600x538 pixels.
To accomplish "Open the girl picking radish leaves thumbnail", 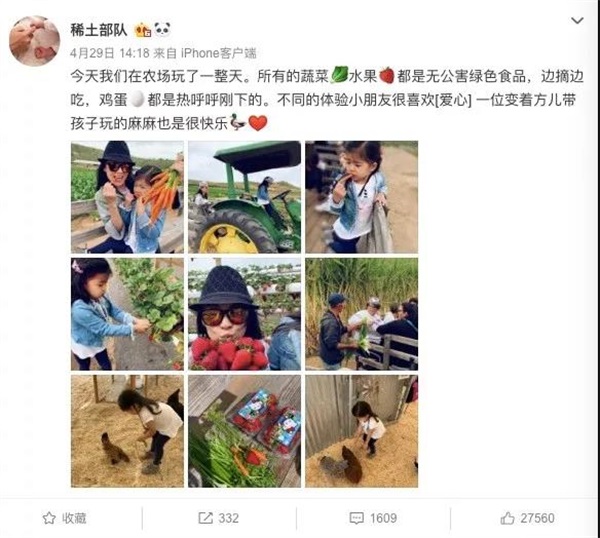I will [127, 314].
